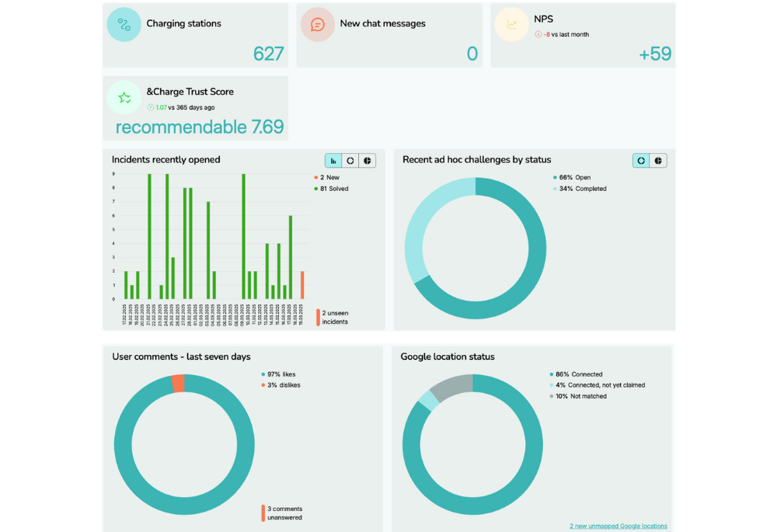
Task: Click the Charging stations circular icon
Action: click(124, 24)
